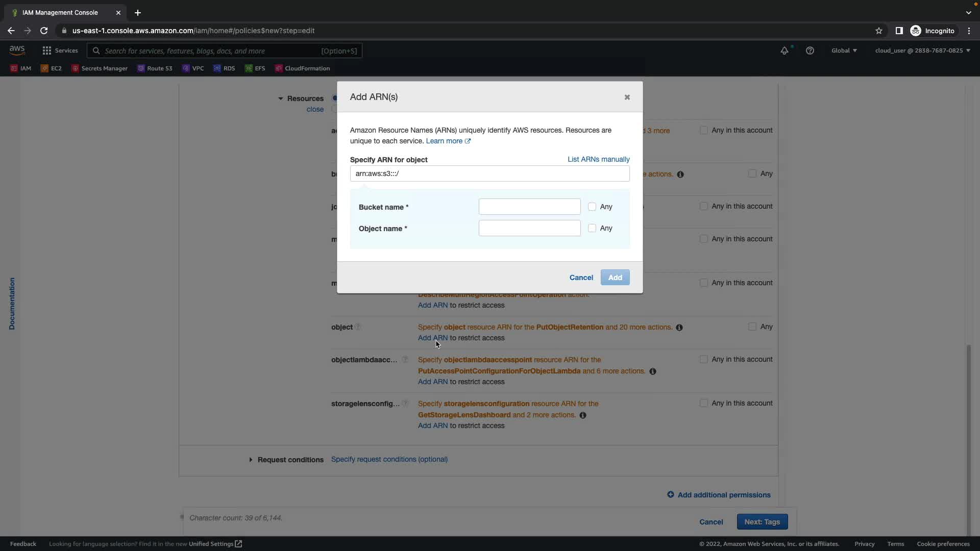Open the Route 53 favorites shortcut
980x551 pixels.
pyautogui.click(x=155, y=68)
